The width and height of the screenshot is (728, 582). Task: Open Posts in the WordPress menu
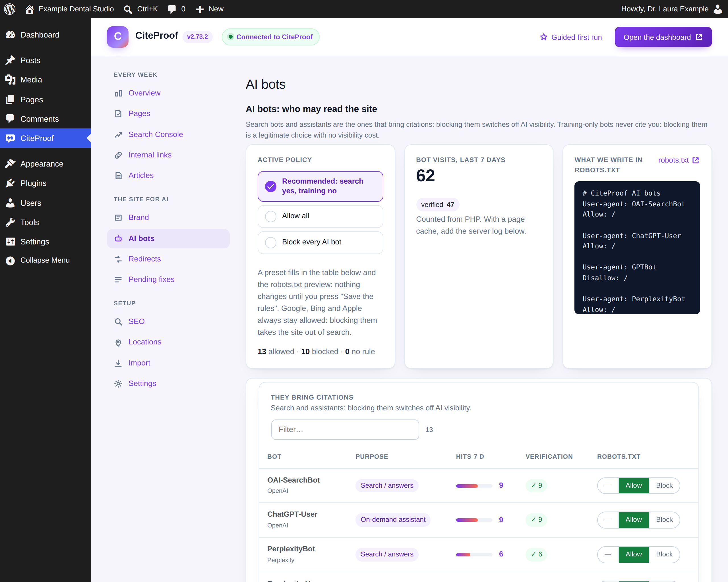click(45, 61)
